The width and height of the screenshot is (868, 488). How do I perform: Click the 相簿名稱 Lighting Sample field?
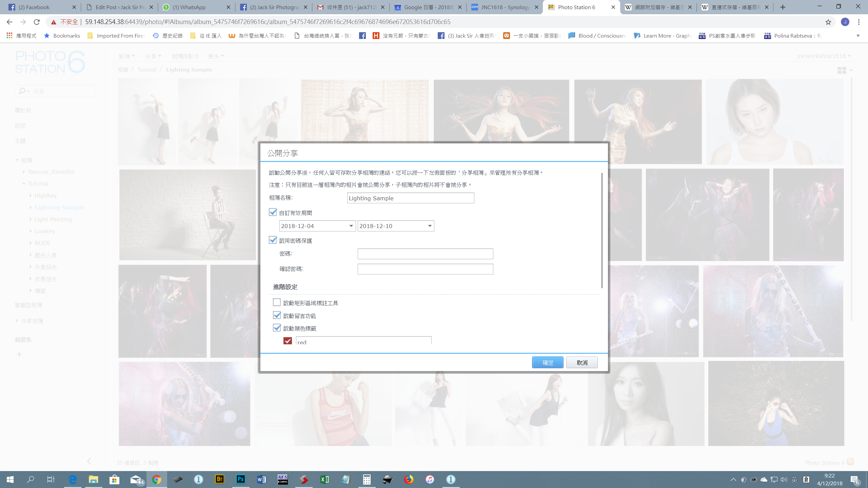tap(410, 198)
